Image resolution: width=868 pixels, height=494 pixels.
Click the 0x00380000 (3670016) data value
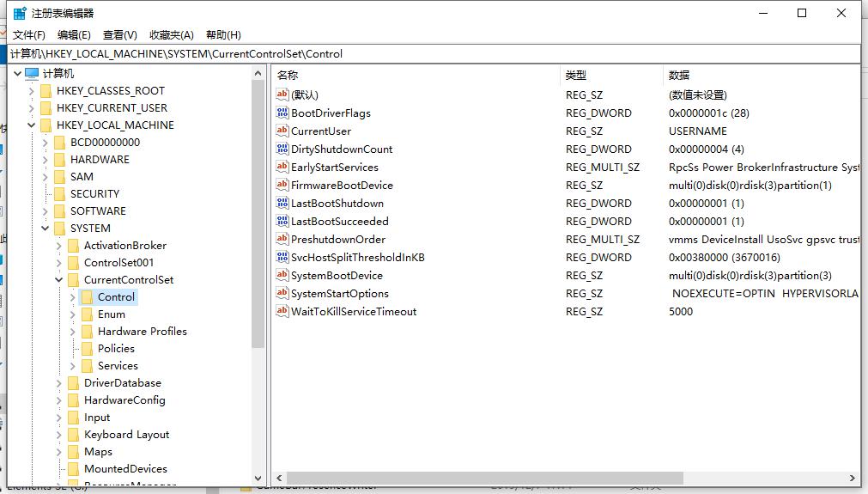click(x=724, y=258)
